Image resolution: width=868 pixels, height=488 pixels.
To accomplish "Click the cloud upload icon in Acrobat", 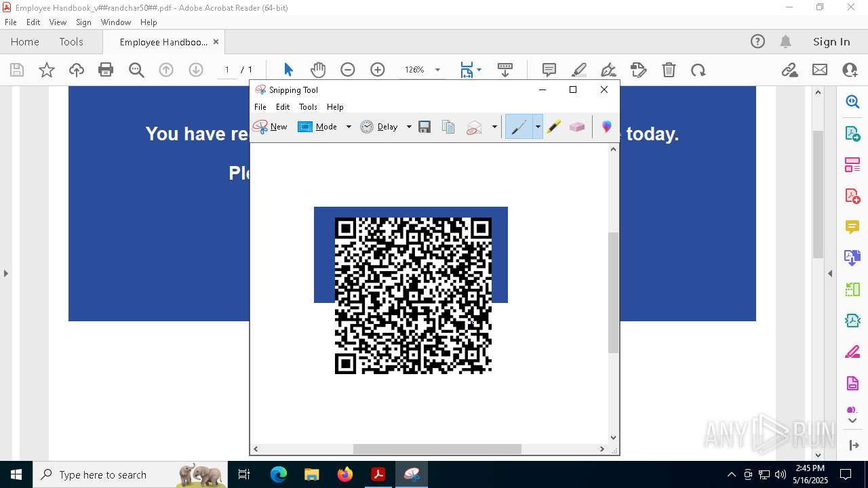I will pyautogui.click(x=77, y=70).
